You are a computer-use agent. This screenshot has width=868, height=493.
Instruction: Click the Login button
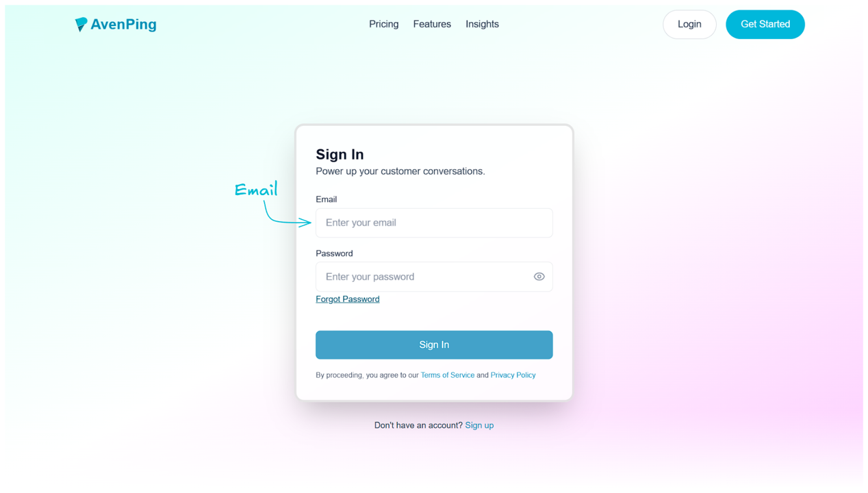pyautogui.click(x=689, y=24)
